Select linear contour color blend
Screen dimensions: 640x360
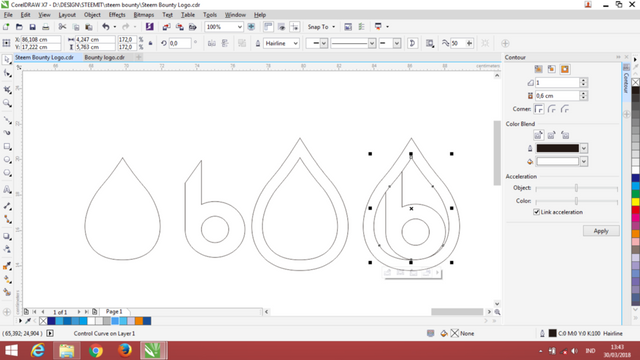(538, 135)
